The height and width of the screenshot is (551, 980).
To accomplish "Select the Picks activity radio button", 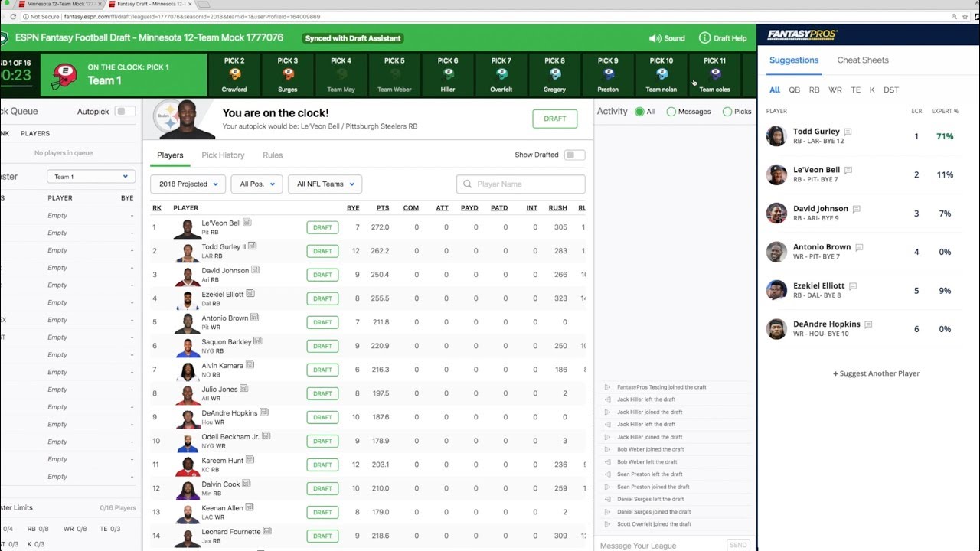I will tap(727, 112).
